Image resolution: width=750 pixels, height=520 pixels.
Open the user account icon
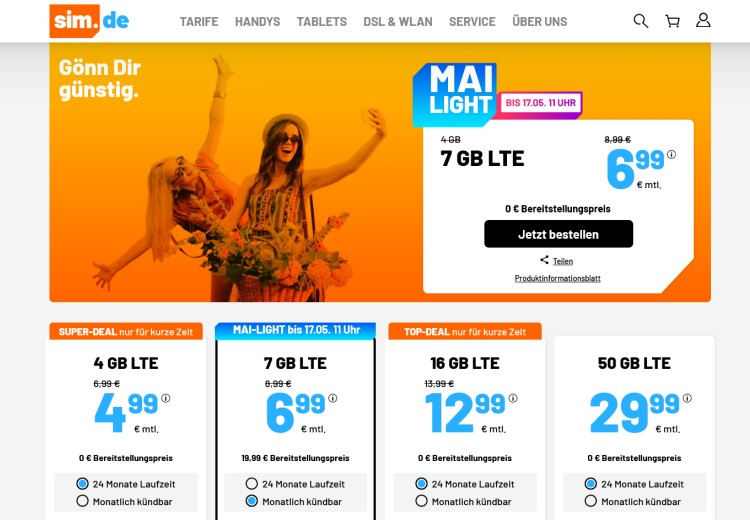pyautogui.click(x=703, y=20)
